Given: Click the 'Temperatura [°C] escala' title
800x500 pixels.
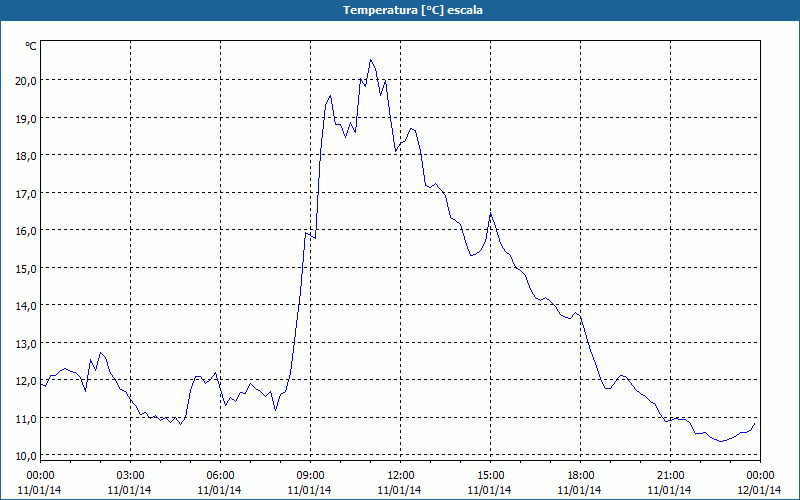Looking at the screenshot, I should 412,10.
